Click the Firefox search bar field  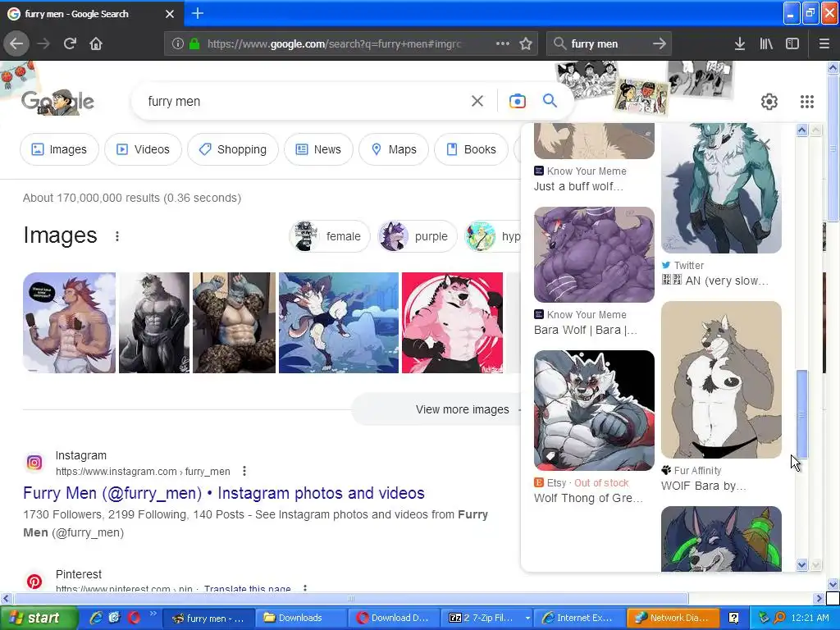tap(608, 44)
